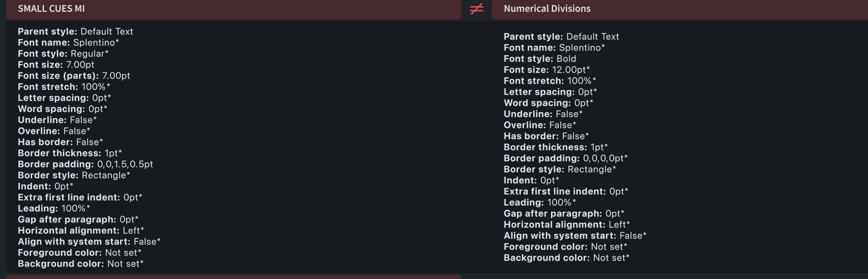Click Has border False in SMALL CUES MI
This screenshot has width=868, height=279.
click(x=60, y=142)
